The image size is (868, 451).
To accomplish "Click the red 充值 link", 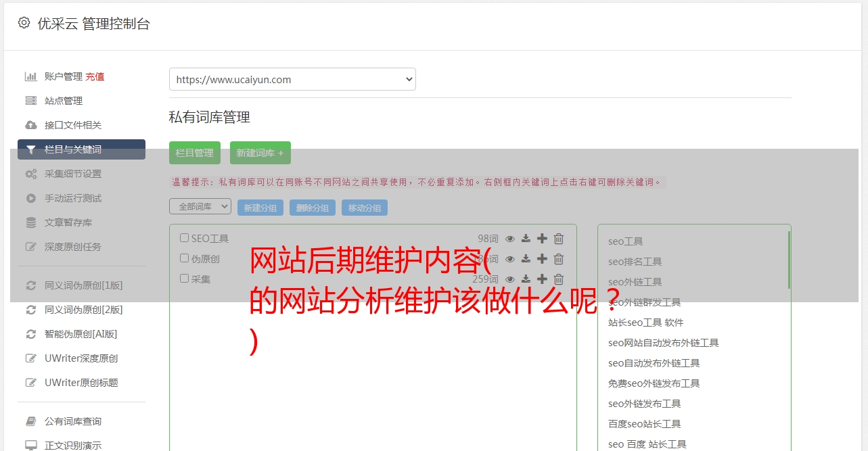I will point(95,76).
